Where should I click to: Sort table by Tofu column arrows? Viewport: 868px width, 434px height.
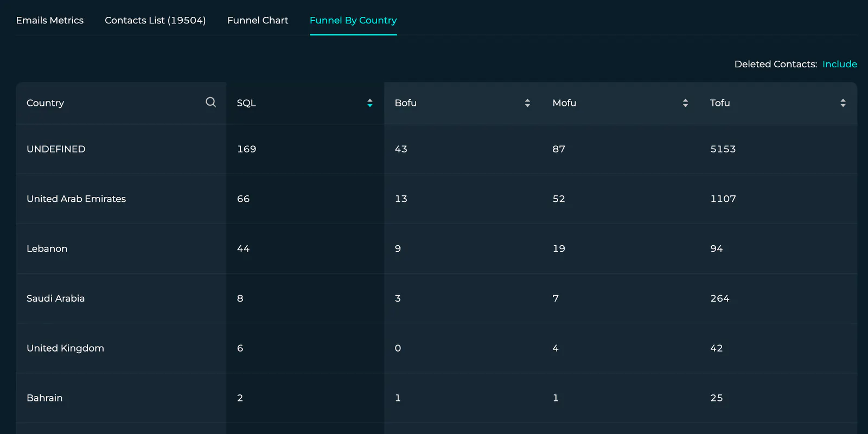click(x=843, y=103)
